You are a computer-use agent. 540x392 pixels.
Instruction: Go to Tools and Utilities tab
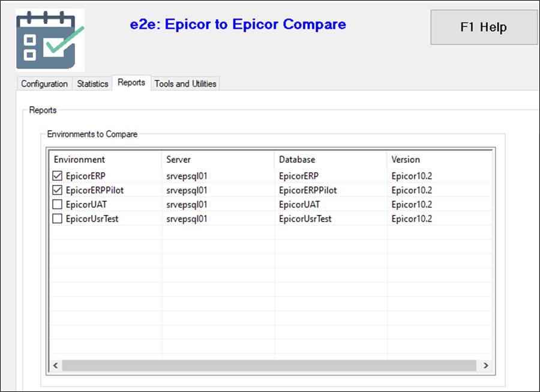coord(185,83)
